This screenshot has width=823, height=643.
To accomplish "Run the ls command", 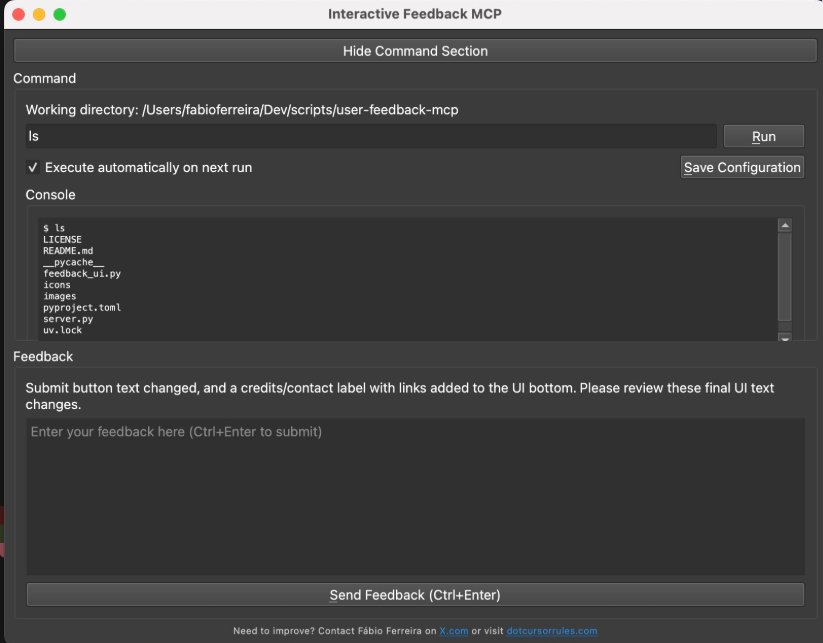I will [x=763, y=136].
